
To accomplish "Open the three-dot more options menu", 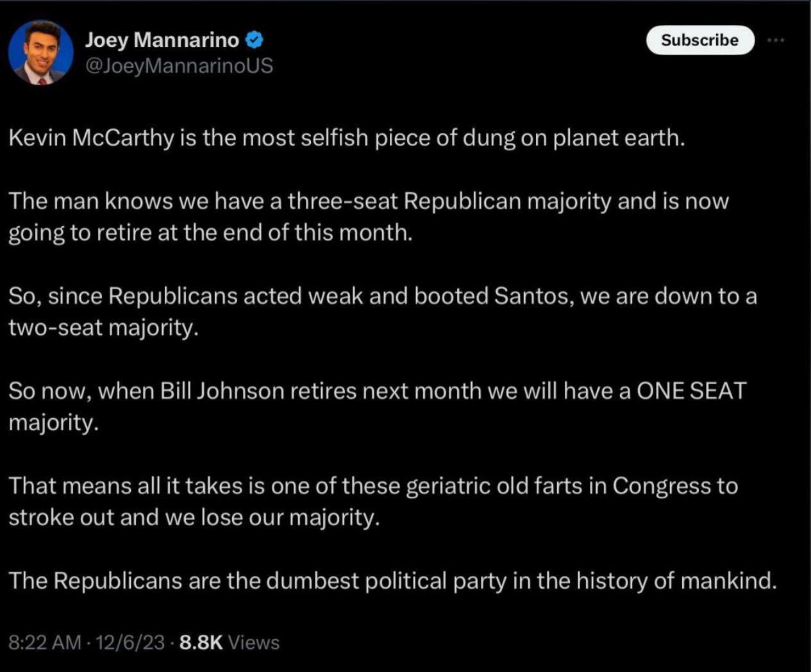I will coord(775,40).
